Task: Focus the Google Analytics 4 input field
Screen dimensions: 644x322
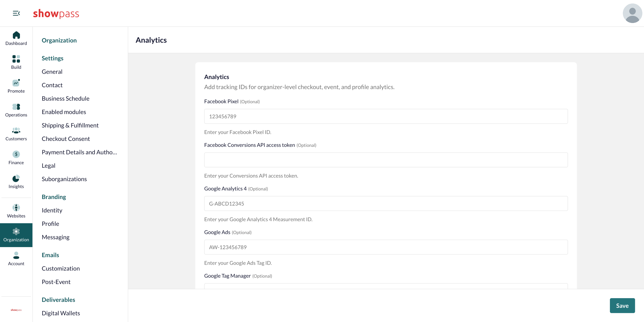Action: pyautogui.click(x=386, y=204)
